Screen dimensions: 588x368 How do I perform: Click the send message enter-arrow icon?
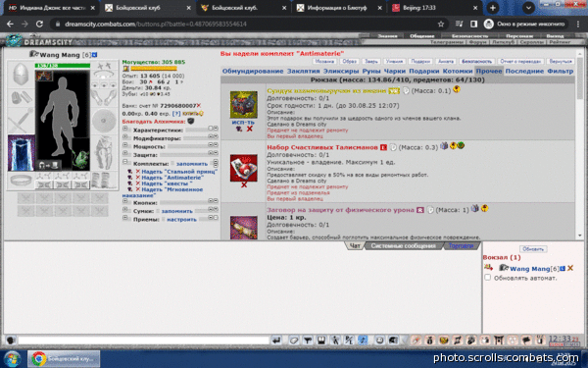pyautogui.click(x=276, y=341)
